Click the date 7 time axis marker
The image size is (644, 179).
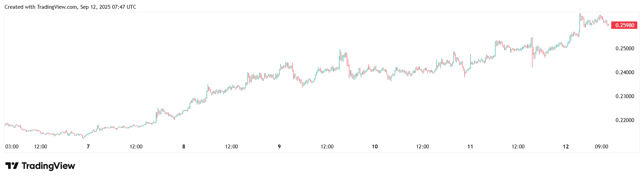[x=88, y=147]
